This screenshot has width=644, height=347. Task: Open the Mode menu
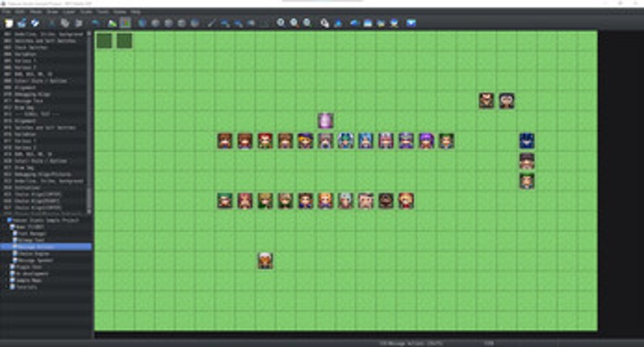[x=36, y=12]
